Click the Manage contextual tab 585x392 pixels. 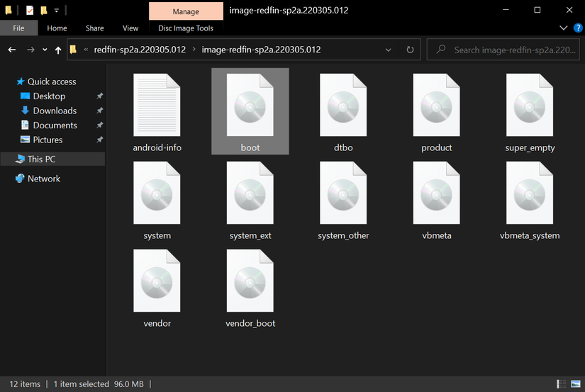point(186,11)
